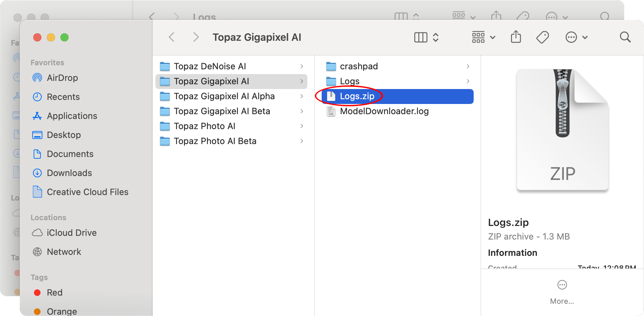The image size is (644, 316).
Task: Click the ZIP preview thumbnail
Action: 562,129
